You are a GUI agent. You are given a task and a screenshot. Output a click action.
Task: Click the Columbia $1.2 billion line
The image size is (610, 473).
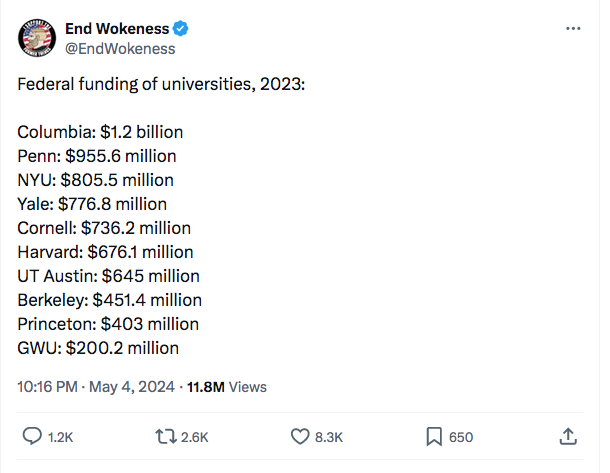(100, 131)
